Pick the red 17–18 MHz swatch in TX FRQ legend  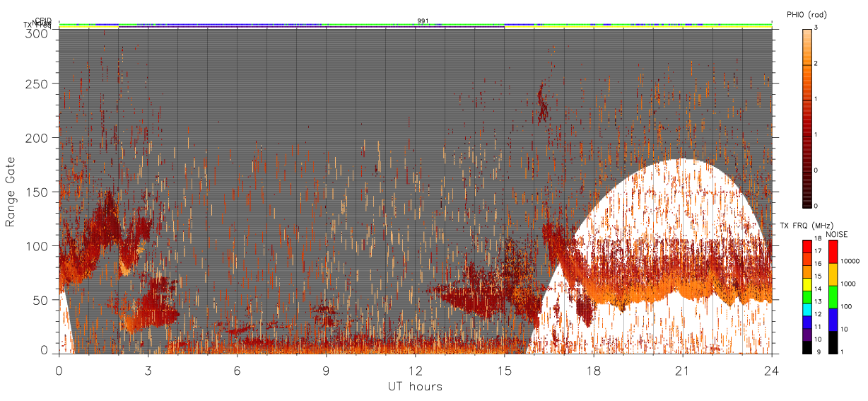tap(807, 246)
